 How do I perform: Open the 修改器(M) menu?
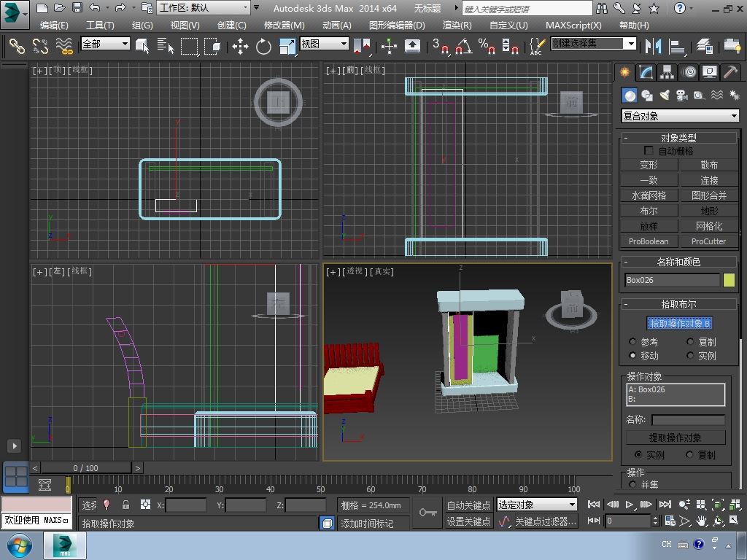tap(284, 25)
